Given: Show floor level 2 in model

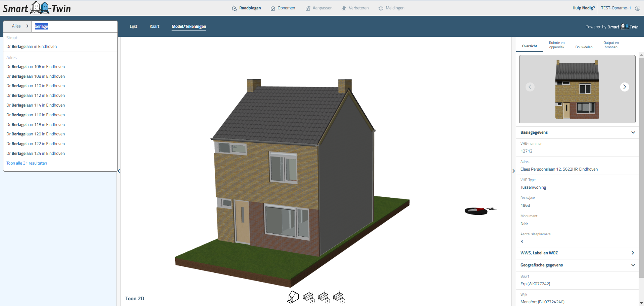Looking at the screenshot, I should [339, 297].
